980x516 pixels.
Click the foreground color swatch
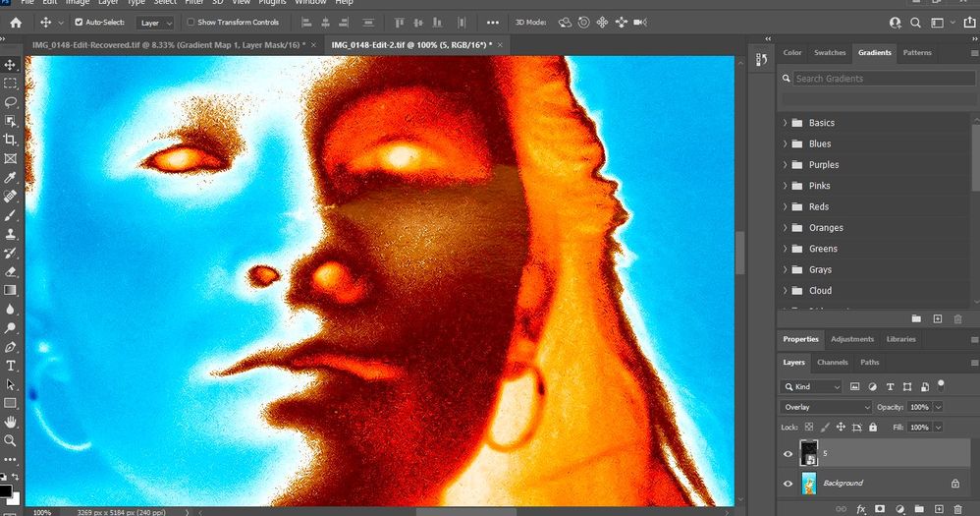pos(5,491)
